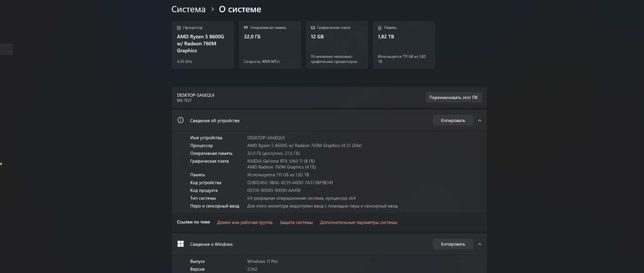The image size is (644, 273).
Task: Click Переименовать этот ПК button
Action: point(453,98)
